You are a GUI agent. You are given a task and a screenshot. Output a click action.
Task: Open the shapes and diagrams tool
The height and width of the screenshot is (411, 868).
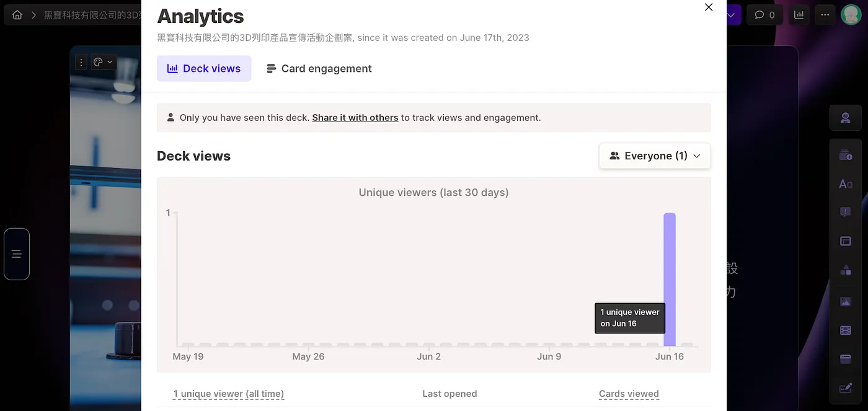click(x=846, y=270)
